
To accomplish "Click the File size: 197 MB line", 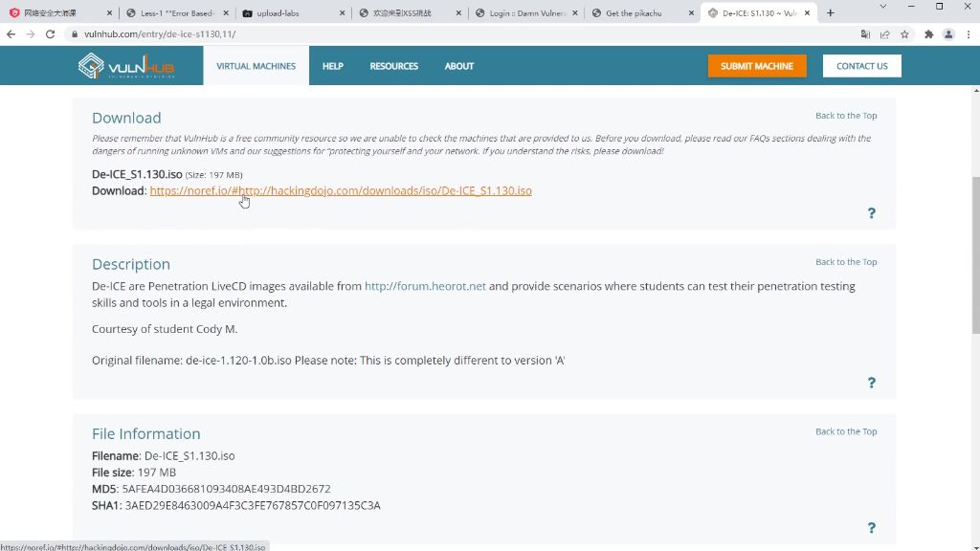I will pos(134,473).
